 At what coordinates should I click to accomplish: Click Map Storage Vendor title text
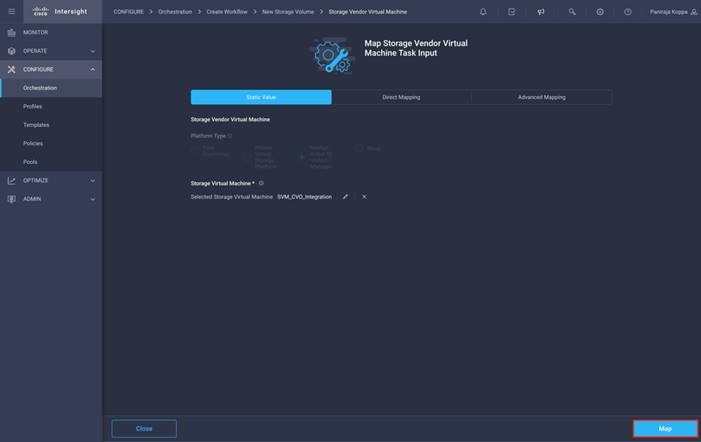point(416,48)
